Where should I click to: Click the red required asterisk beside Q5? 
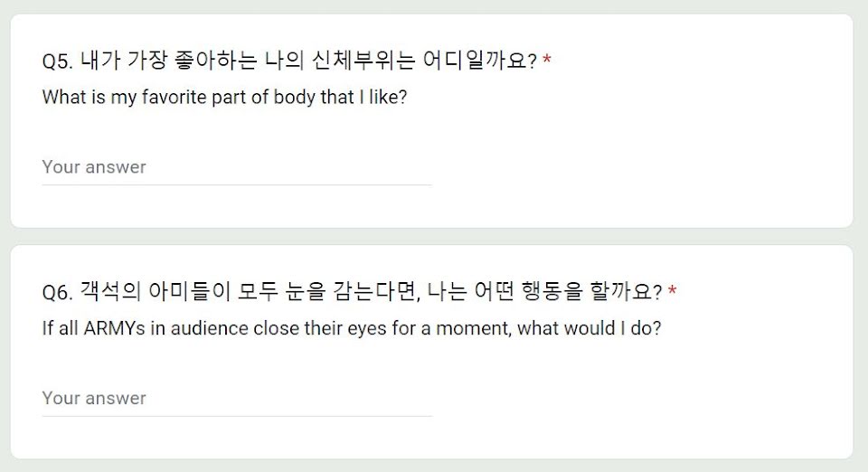547,59
